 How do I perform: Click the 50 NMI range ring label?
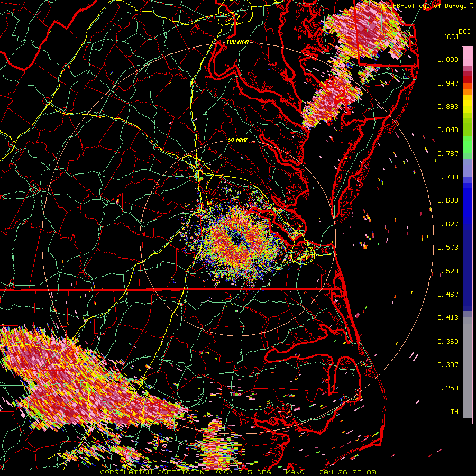pyautogui.click(x=237, y=140)
